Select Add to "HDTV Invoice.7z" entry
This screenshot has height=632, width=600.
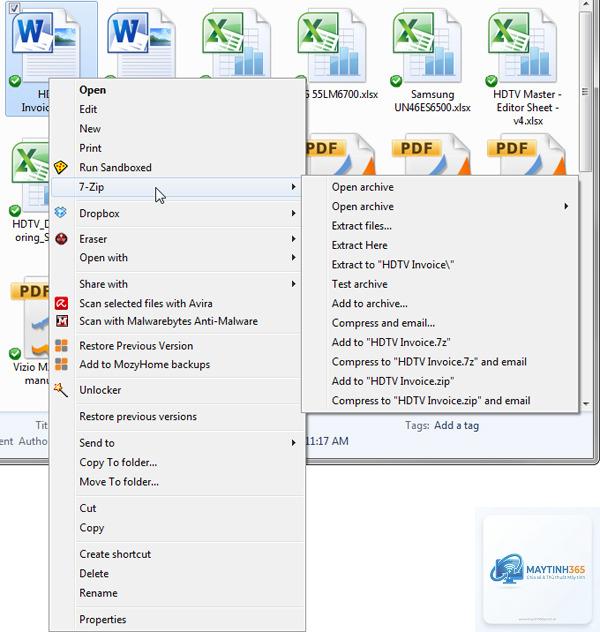tap(440, 342)
